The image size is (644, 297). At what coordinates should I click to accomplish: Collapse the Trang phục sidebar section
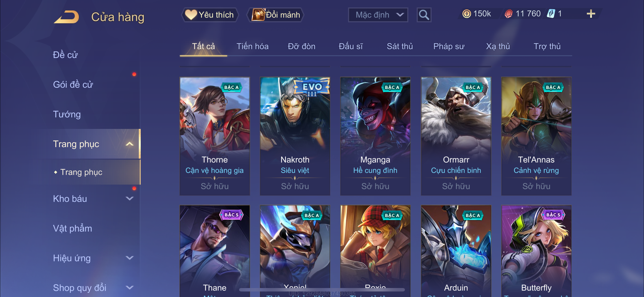tap(129, 144)
